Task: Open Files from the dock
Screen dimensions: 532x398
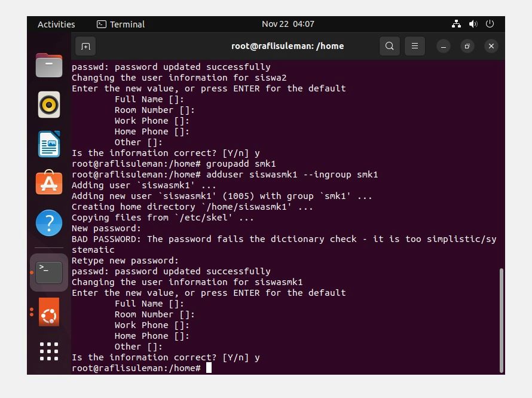Action: 49,65
